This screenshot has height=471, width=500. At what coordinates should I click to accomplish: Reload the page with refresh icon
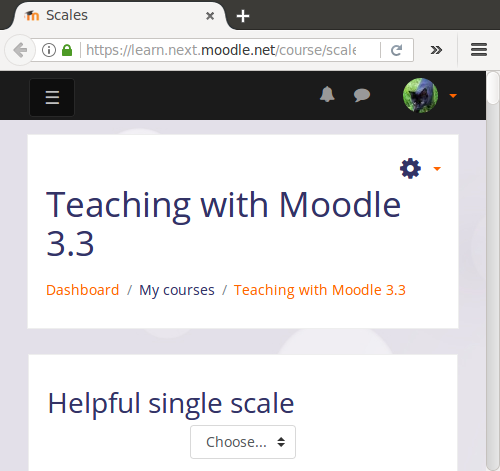pos(397,50)
